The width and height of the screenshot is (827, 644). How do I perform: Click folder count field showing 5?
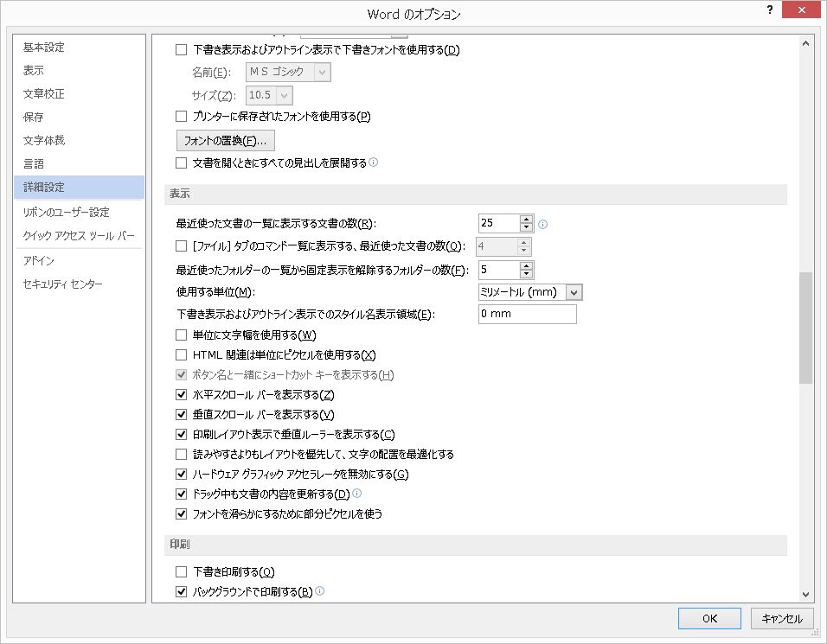tap(499, 270)
